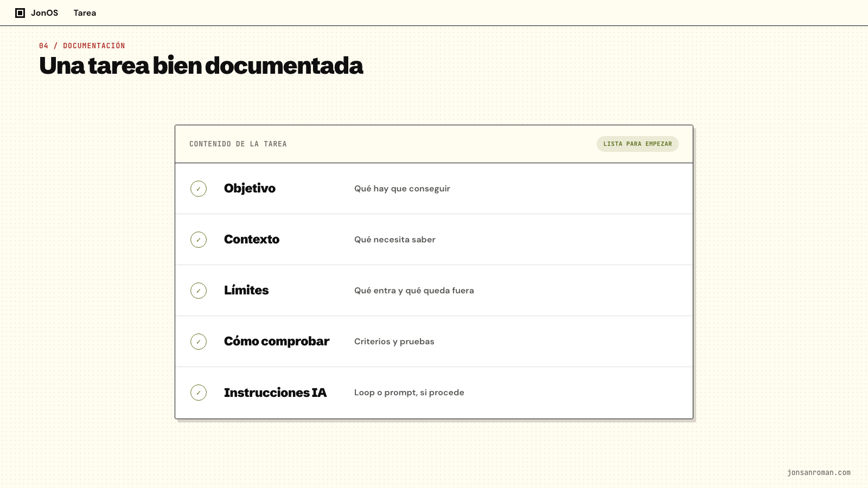Image resolution: width=868 pixels, height=488 pixels.
Task: Select the Tarea menu item
Action: pyautogui.click(x=85, y=13)
